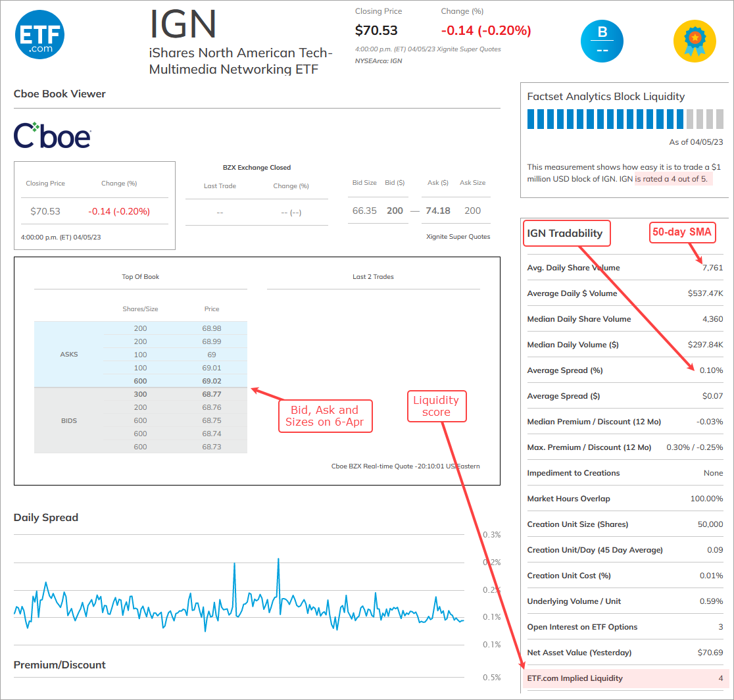
Task: Select the ask price 68.98
Action: tap(212, 329)
